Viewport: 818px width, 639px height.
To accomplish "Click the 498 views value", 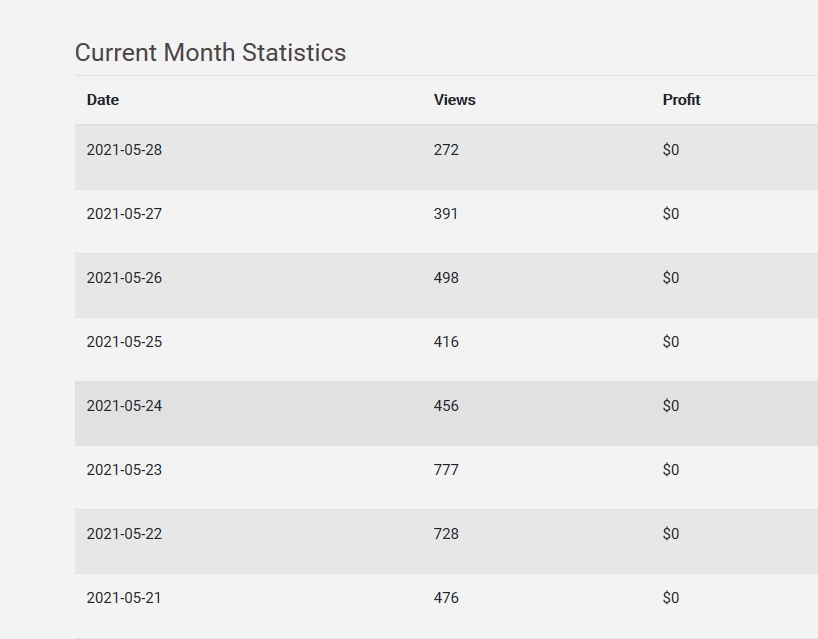I will (x=446, y=278).
